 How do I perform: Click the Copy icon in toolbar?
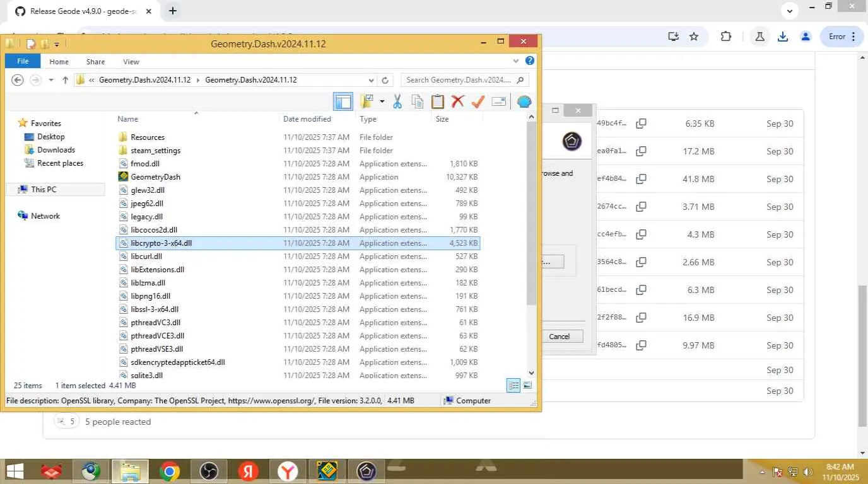(417, 101)
